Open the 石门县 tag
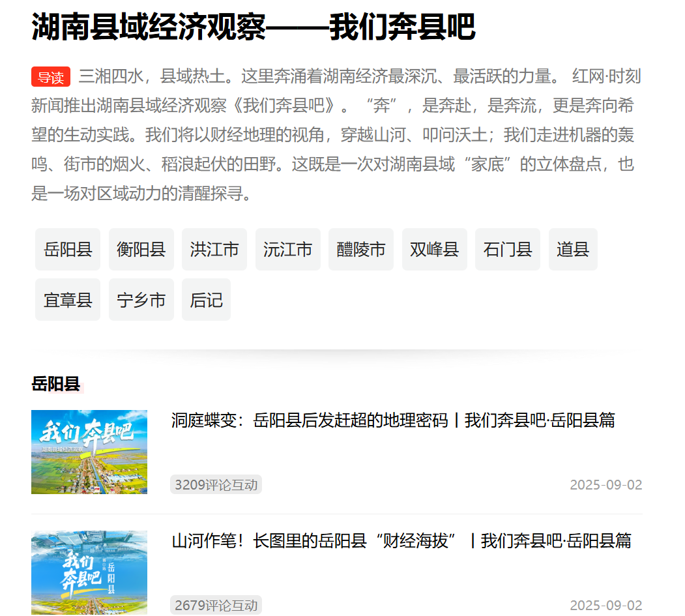 click(508, 250)
